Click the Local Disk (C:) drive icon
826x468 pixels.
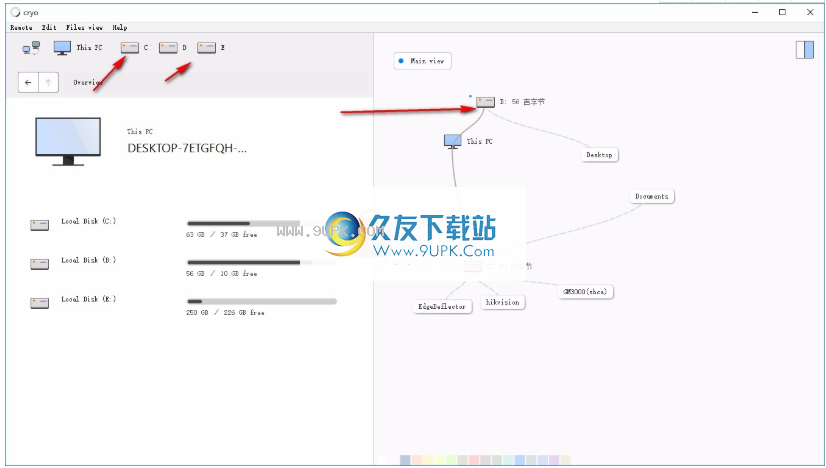click(40, 225)
